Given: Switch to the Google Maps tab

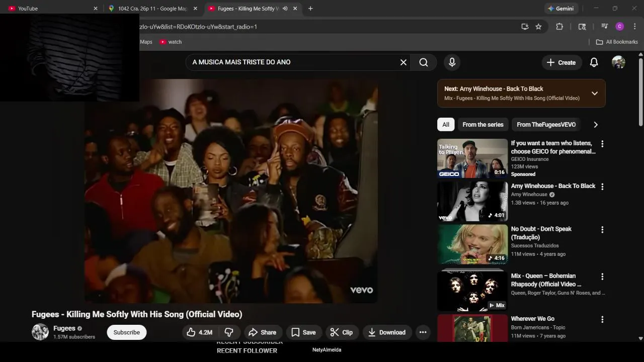Looking at the screenshot, I should 153,9.
